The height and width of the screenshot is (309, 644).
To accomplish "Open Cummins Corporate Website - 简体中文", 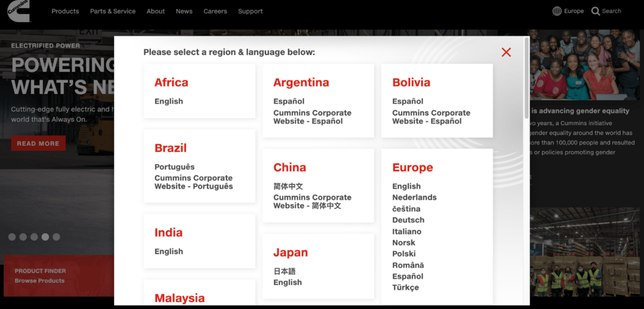I will (x=312, y=202).
